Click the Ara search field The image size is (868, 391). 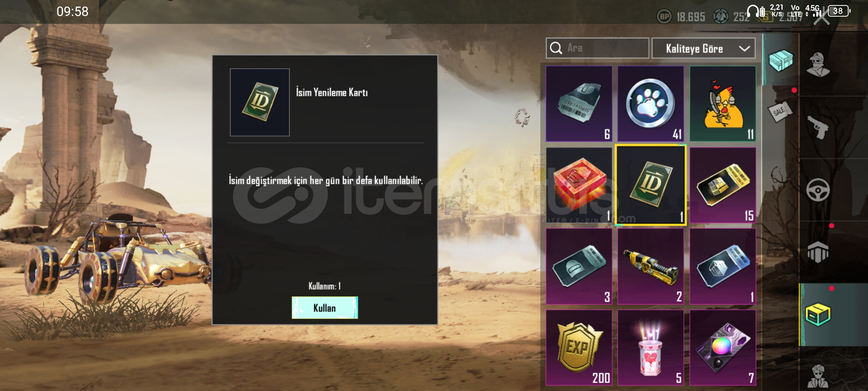click(597, 48)
